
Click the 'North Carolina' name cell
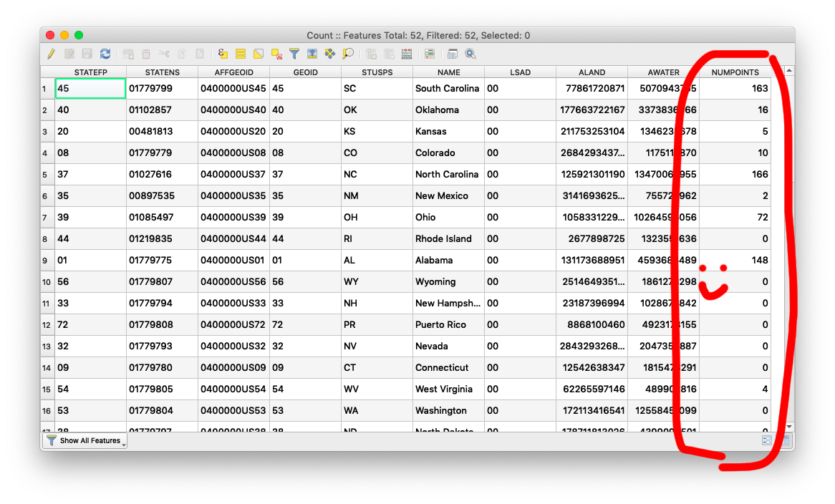point(448,175)
